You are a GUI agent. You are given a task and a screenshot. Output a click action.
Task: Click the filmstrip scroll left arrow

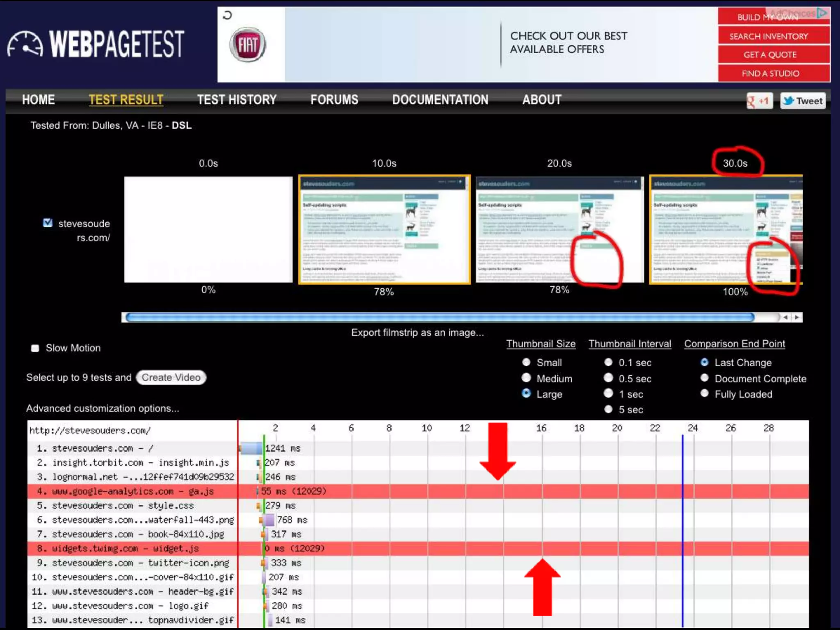(x=785, y=317)
